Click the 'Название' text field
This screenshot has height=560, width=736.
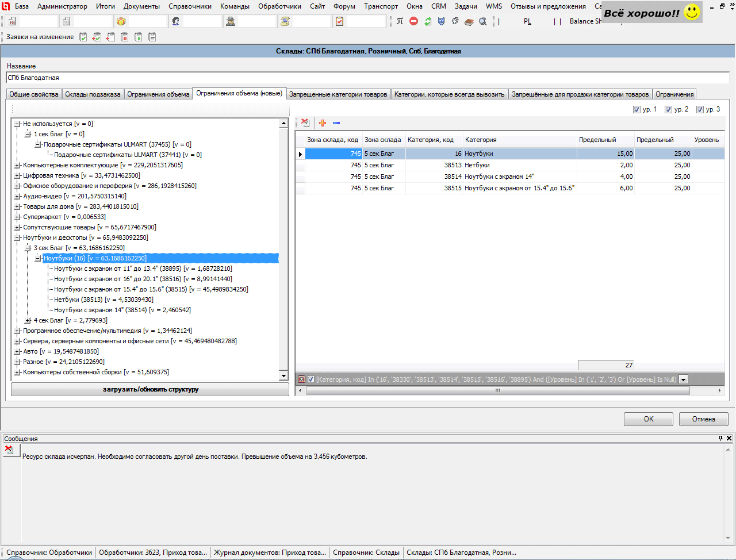(x=368, y=78)
